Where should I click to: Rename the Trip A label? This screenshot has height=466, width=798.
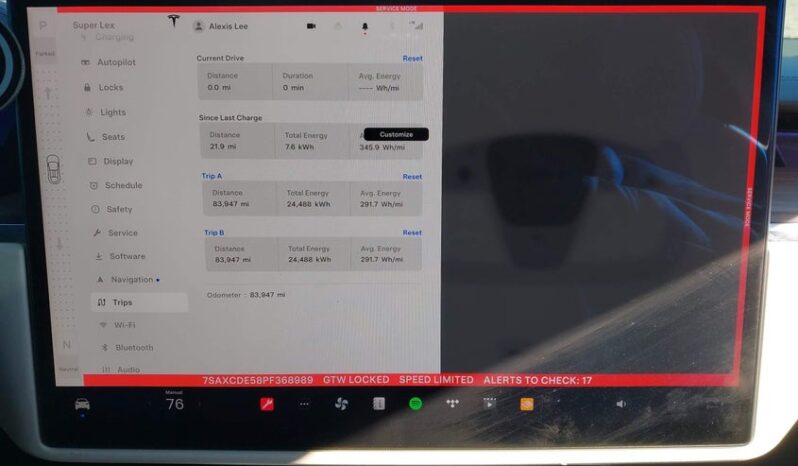pos(212,176)
